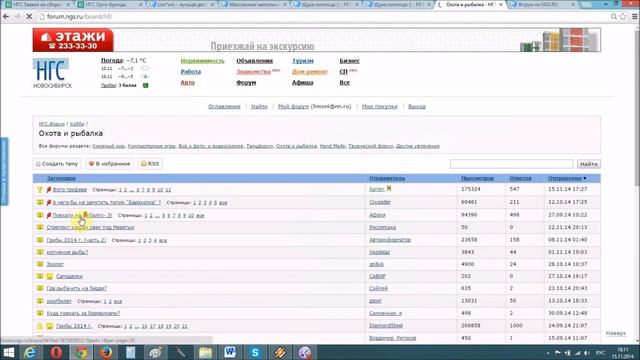Open the Туризм link
Image resolution: width=640 pixels, height=360 pixels.
tap(302, 61)
